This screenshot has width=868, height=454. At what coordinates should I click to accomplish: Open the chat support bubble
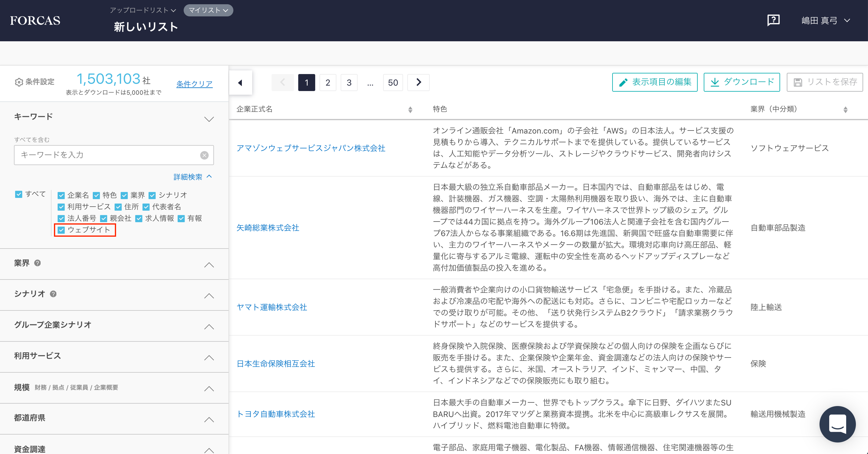837,424
